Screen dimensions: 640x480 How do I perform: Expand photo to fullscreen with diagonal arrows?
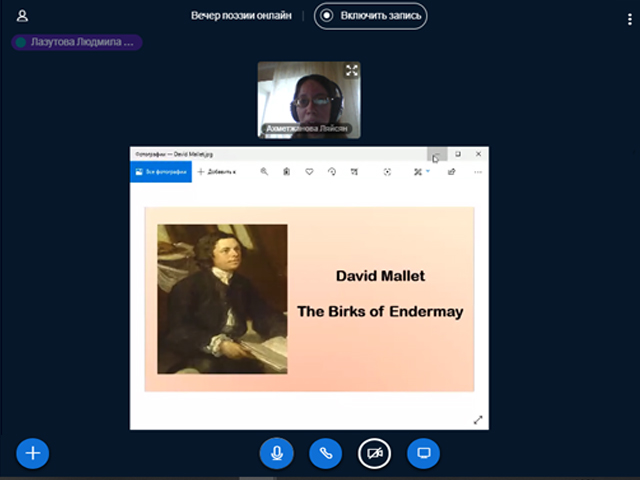pyautogui.click(x=478, y=420)
